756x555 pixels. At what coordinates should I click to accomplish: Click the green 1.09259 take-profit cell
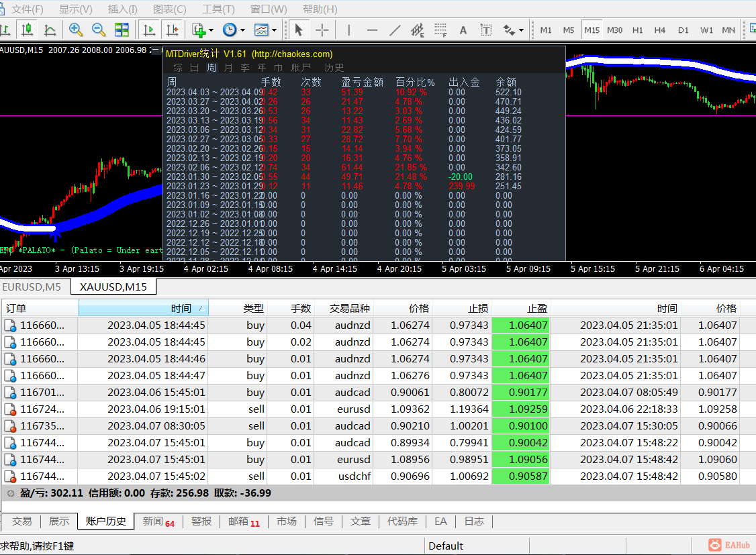(520, 409)
